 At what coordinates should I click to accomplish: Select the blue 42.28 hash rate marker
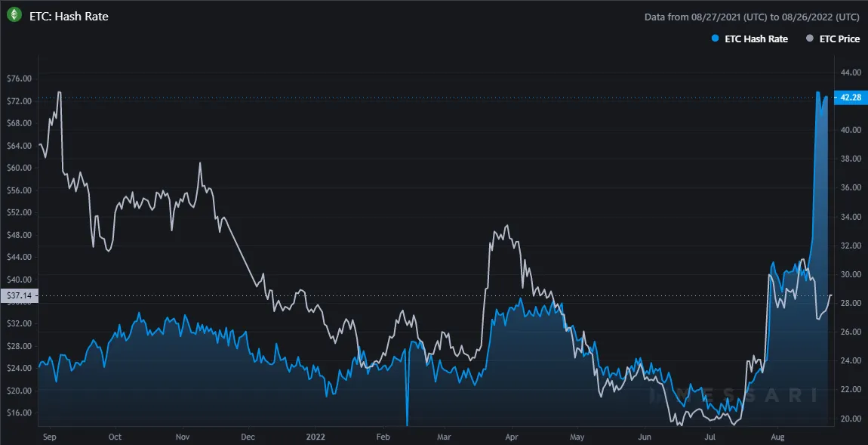pyautogui.click(x=851, y=97)
